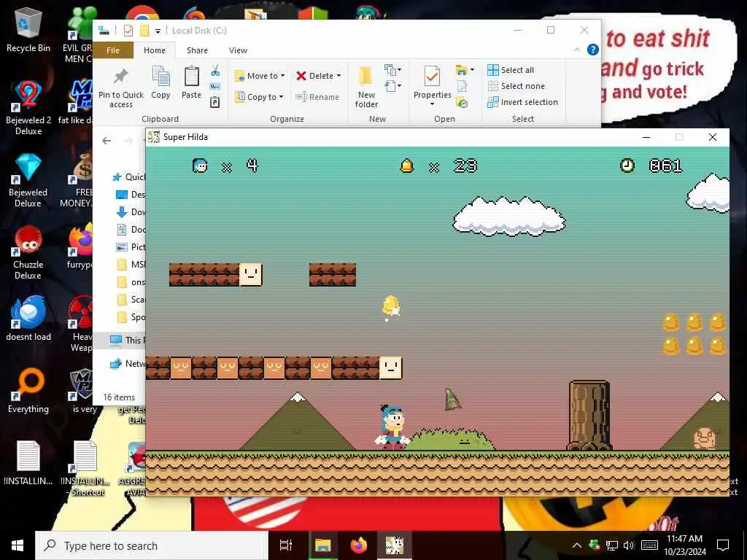Select Network in navigation pane
The image size is (747, 560).
[x=128, y=363]
